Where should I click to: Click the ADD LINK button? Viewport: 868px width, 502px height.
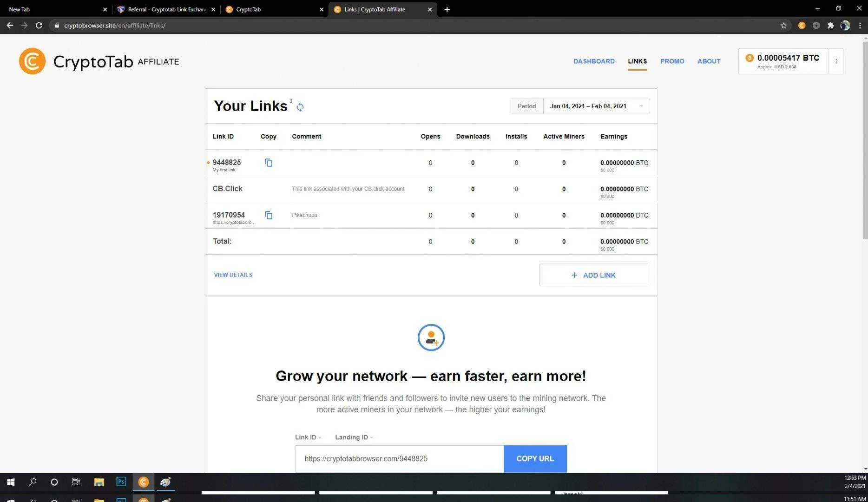593,275
